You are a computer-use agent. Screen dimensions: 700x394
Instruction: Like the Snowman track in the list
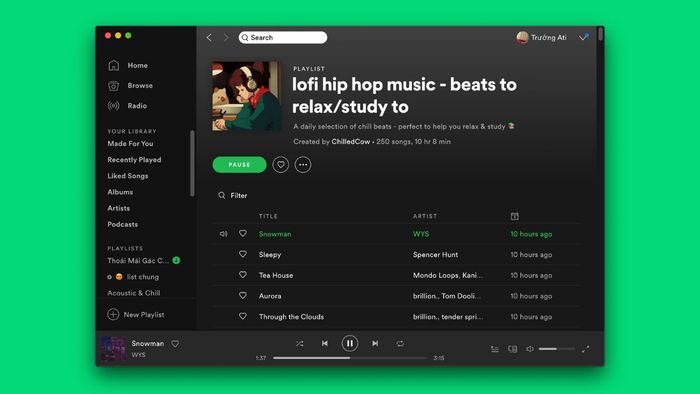pyautogui.click(x=242, y=233)
